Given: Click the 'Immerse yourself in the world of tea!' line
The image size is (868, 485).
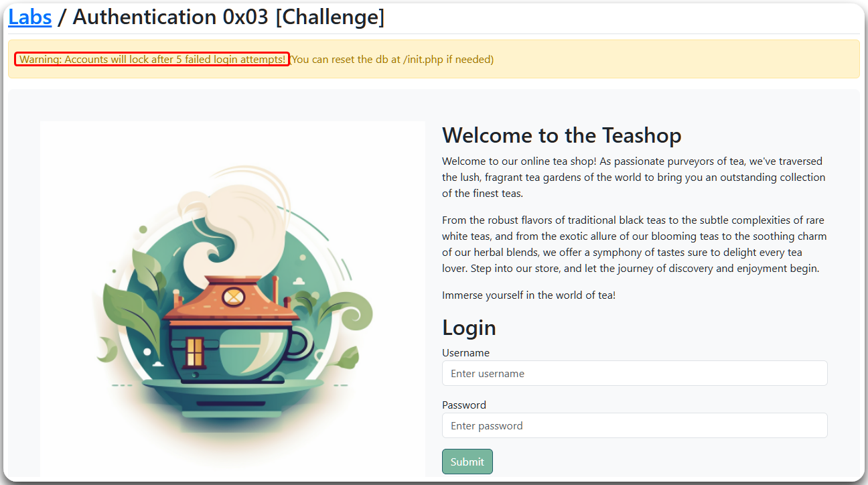Looking at the screenshot, I should click(x=528, y=295).
